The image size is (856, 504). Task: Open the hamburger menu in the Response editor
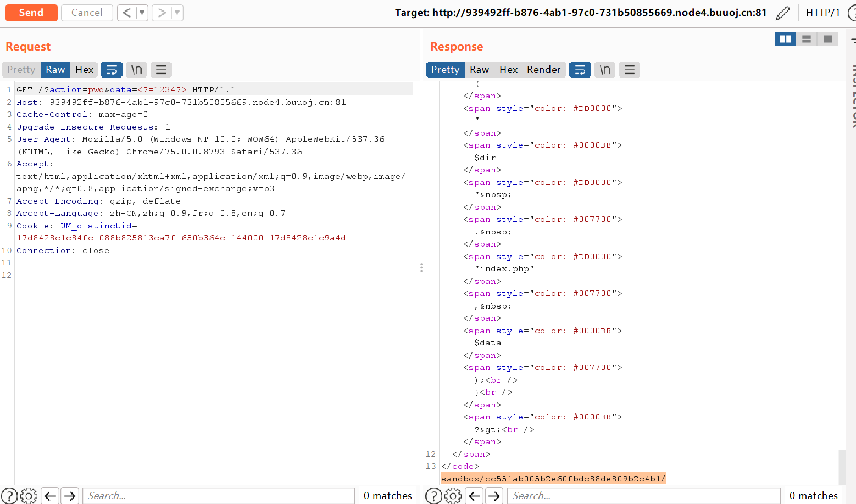[x=629, y=70]
